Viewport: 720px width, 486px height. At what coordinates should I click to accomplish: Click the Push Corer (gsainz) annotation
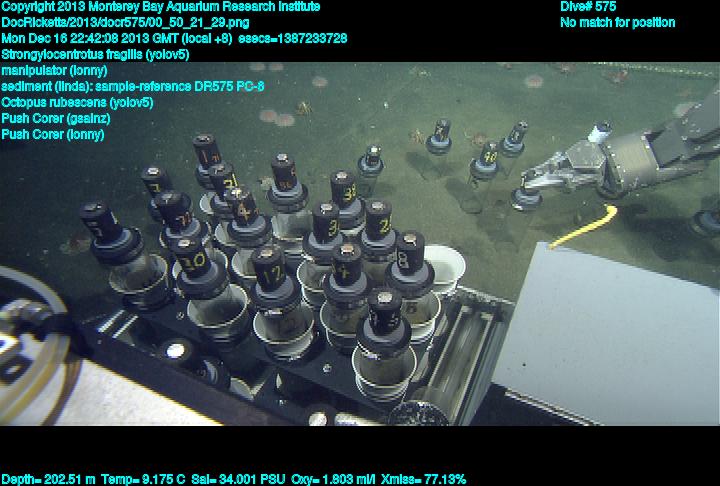coord(56,119)
